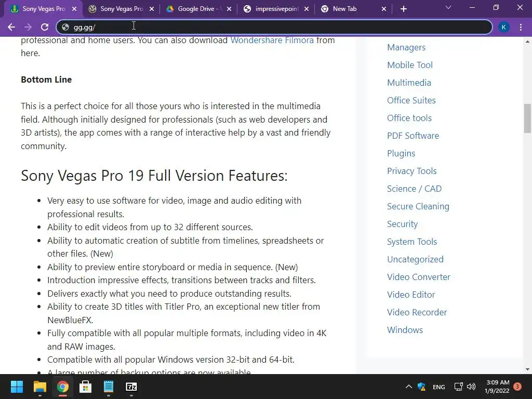Screen dimensions: 532x399
Task: Open the Office Suites category
Action: [411, 100]
